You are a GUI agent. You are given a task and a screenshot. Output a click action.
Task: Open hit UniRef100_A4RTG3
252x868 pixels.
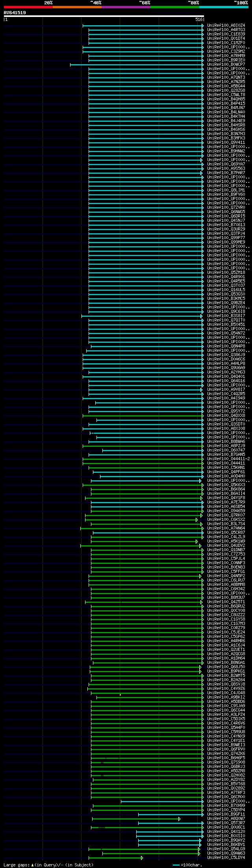click(x=226, y=30)
